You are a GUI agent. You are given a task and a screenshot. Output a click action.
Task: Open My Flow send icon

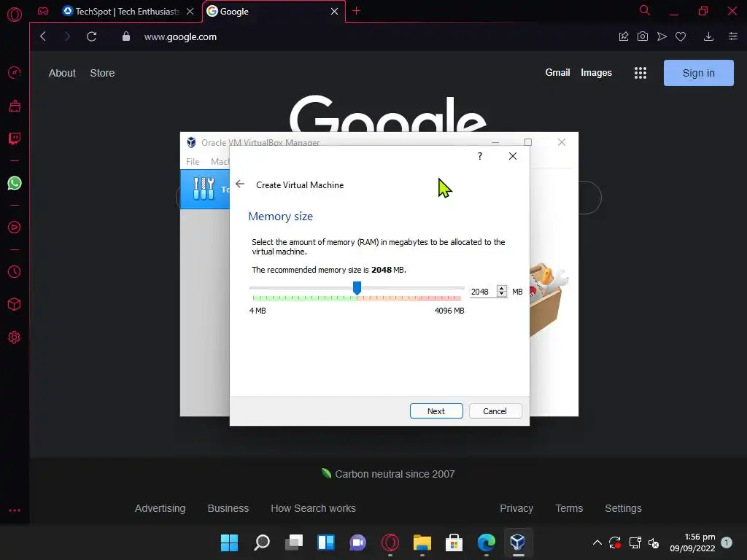tap(662, 36)
